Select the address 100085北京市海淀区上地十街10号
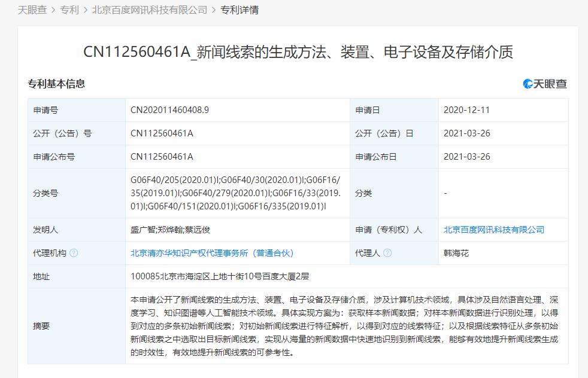Screen dimensions: 588x378 [x=220, y=276]
